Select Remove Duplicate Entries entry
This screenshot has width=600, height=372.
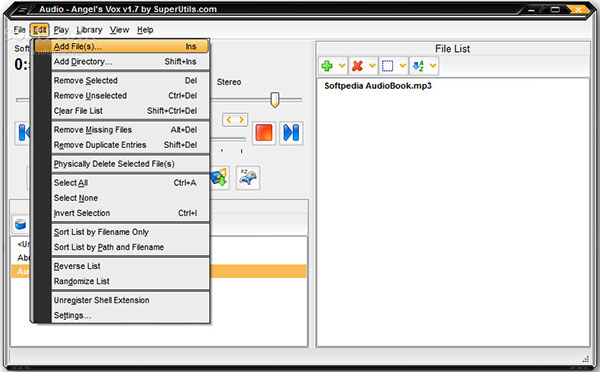(x=130, y=145)
